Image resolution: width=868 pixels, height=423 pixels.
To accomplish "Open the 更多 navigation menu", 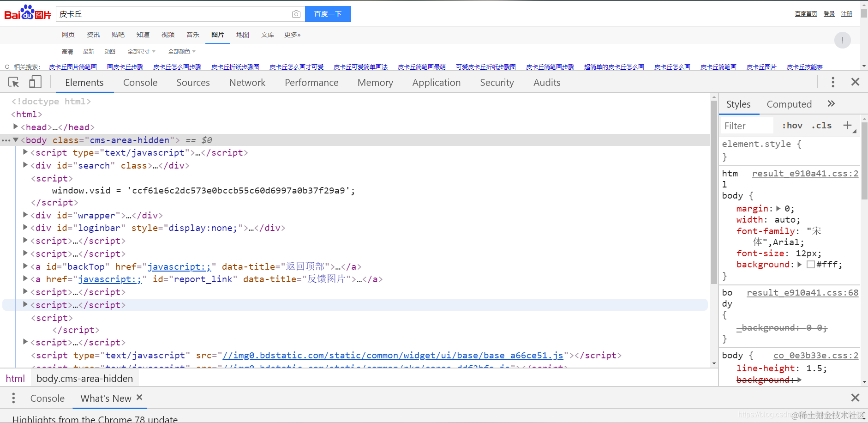I will tap(293, 35).
